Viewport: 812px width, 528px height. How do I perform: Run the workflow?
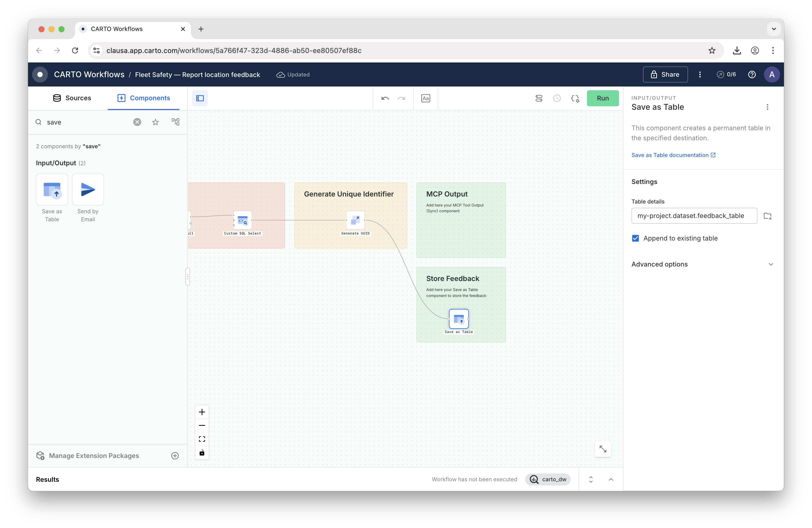click(x=602, y=98)
